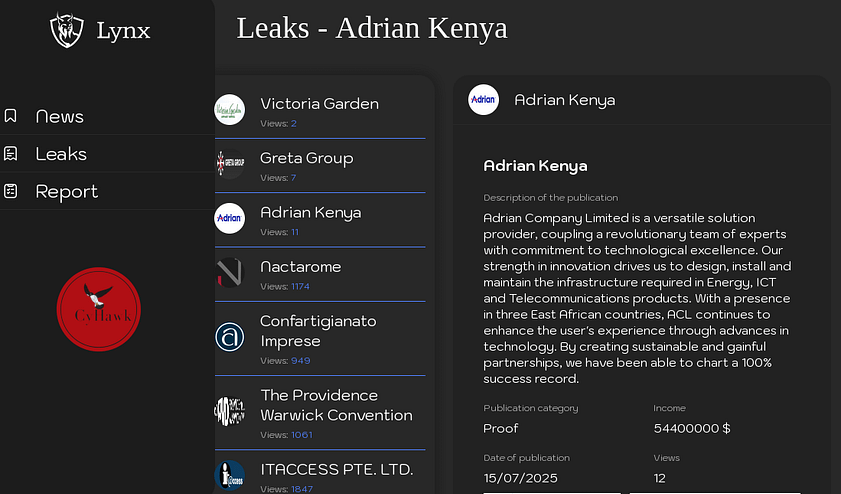Click the Providence Warwick Convention logo thumbnail

230,411
